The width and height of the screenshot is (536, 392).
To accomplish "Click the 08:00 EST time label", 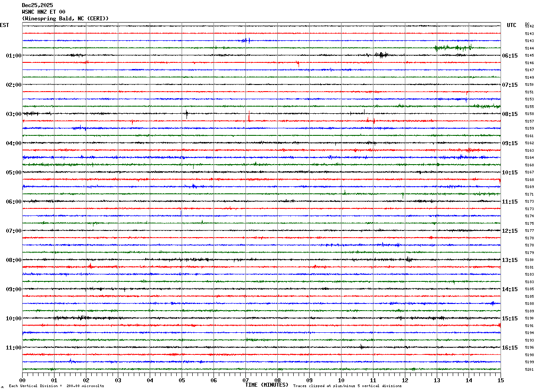I will [14, 260].
